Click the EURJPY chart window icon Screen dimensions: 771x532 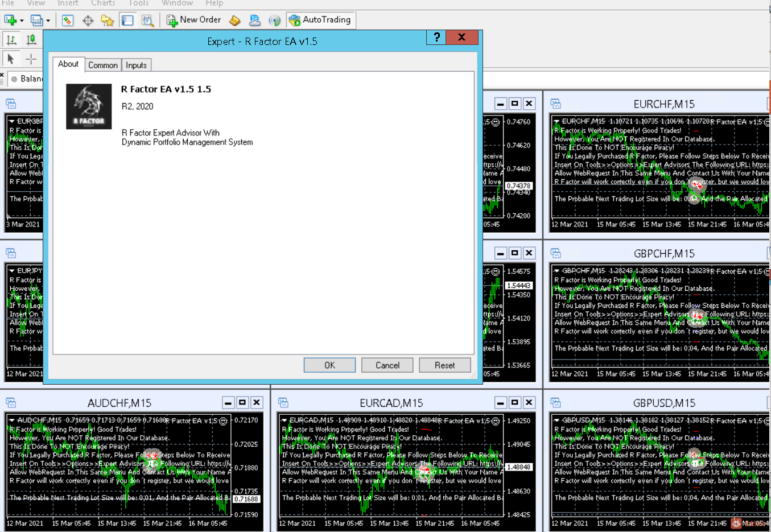click(x=11, y=253)
